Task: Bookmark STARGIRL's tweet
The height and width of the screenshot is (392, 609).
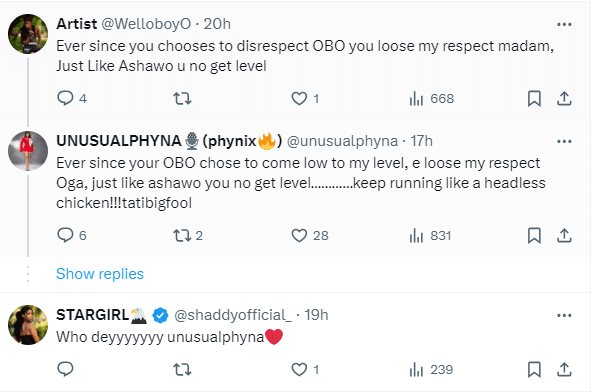Action: point(534,369)
